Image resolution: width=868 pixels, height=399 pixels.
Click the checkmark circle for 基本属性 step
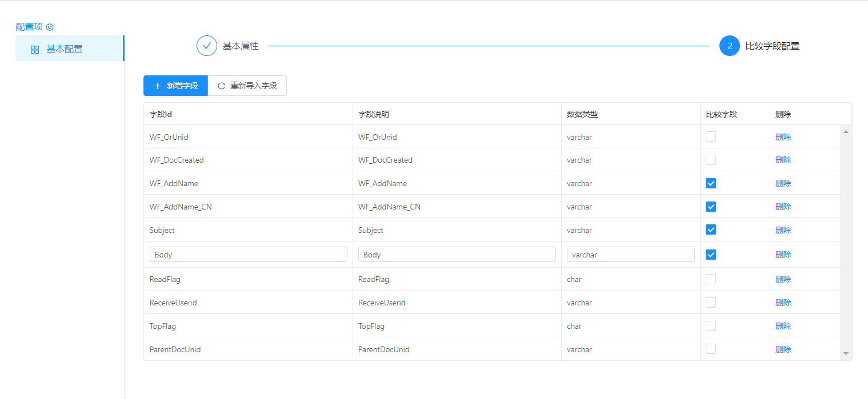coord(206,46)
